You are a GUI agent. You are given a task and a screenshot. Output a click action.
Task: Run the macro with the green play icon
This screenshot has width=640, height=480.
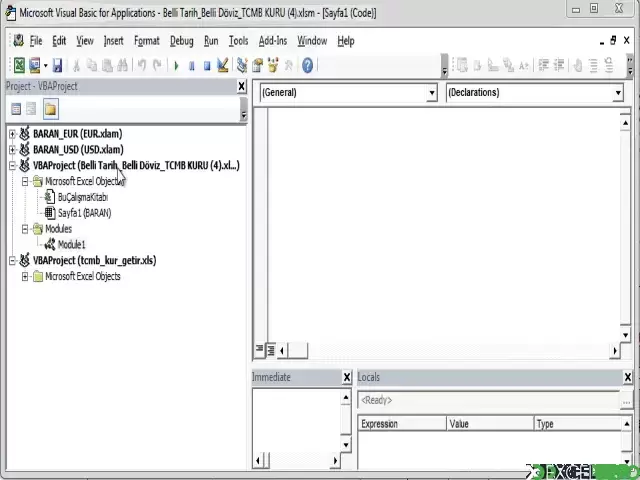(x=176, y=65)
